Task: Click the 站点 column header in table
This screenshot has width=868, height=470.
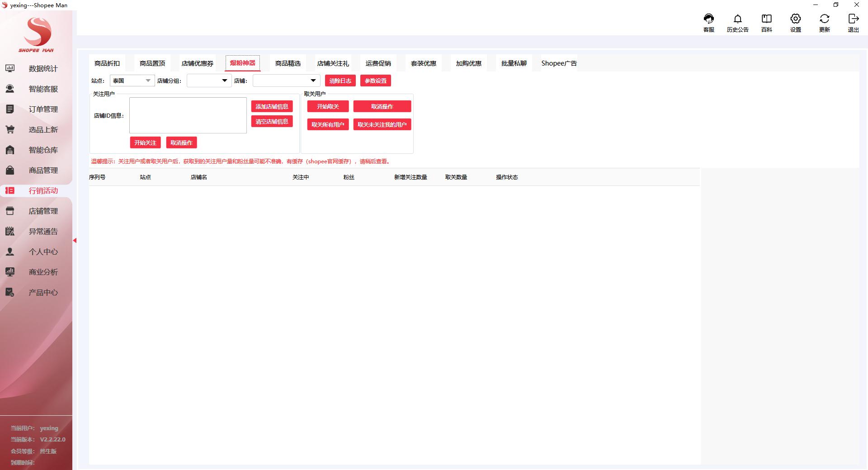Action: [146, 177]
